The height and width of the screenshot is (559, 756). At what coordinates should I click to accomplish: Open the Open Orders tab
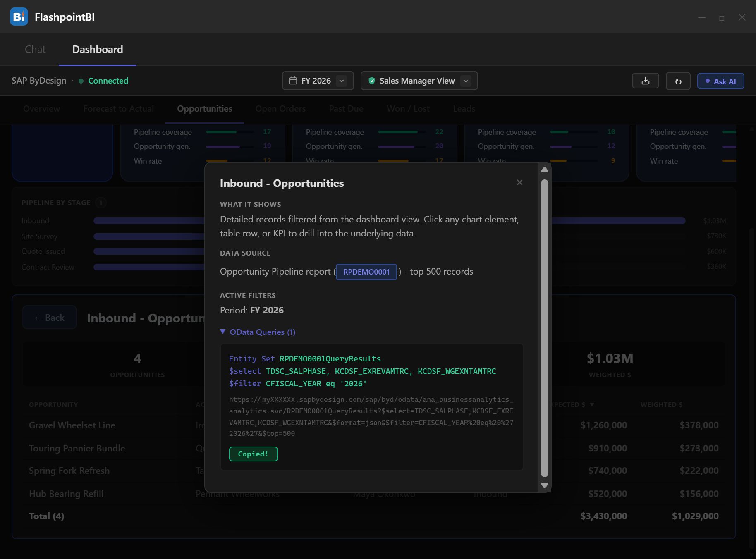tap(280, 109)
